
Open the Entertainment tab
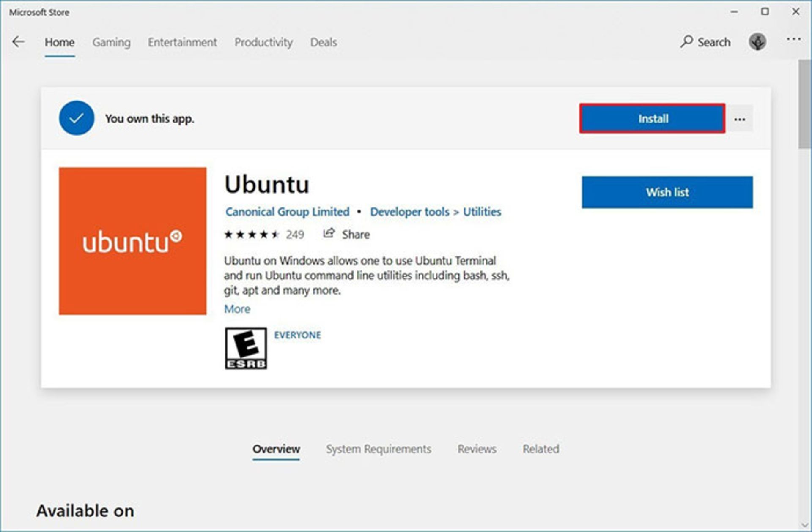pos(182,42)
